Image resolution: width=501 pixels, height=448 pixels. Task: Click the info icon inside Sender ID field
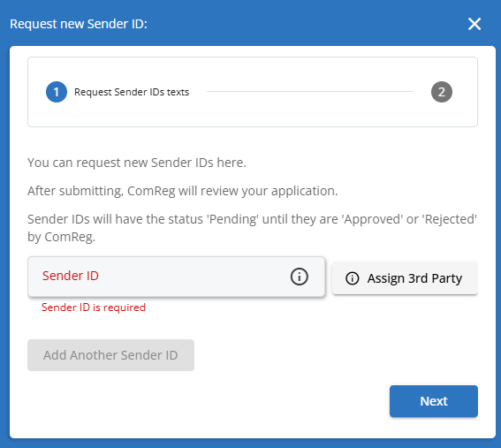pyautogui.click(x=299, y=277)
